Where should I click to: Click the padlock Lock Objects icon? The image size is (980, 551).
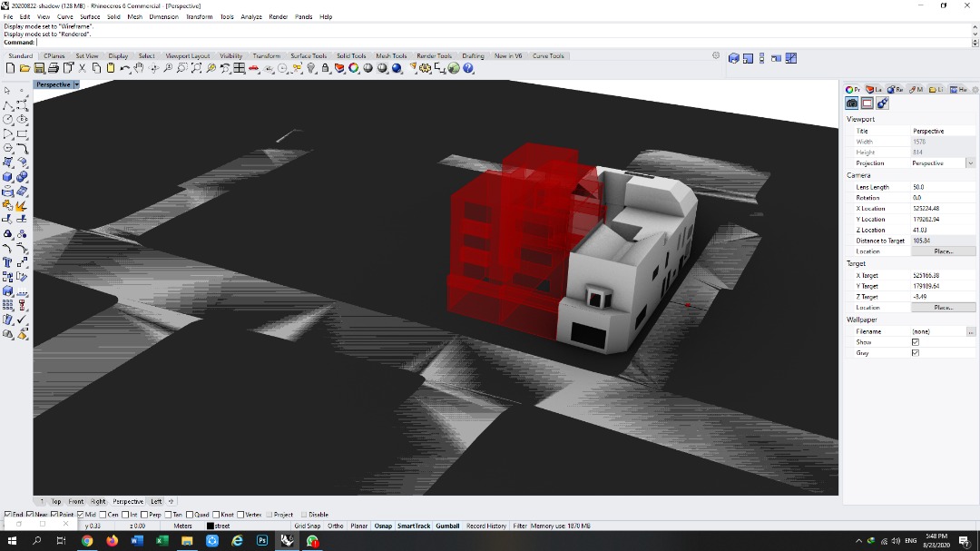[326, 68]
